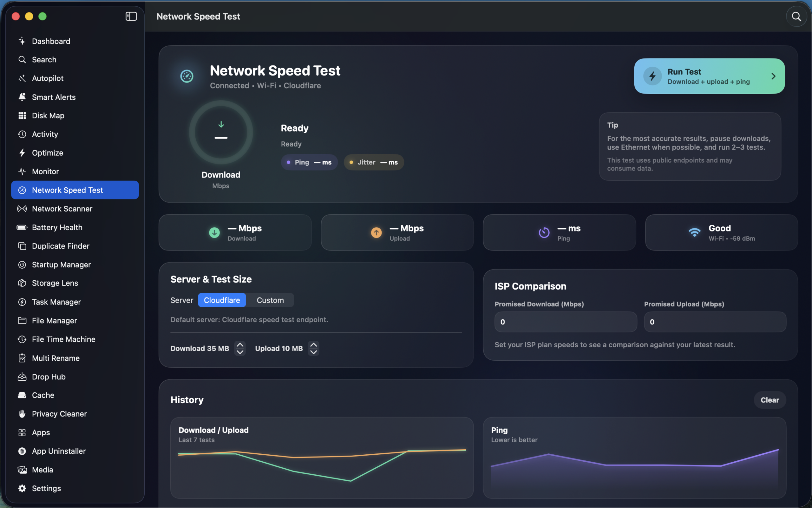Click the Download / Upload history chart
This screenshot has width=812, height=508.
[322, 458]
